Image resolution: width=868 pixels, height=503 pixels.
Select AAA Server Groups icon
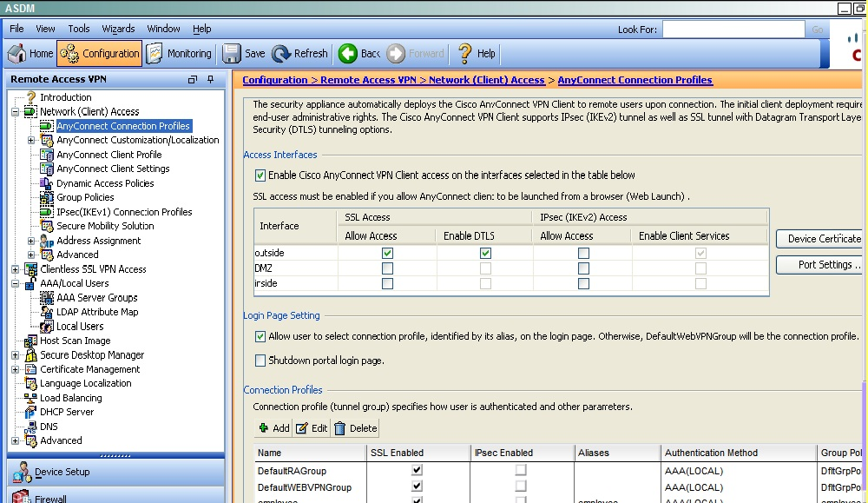pos(47,297)
